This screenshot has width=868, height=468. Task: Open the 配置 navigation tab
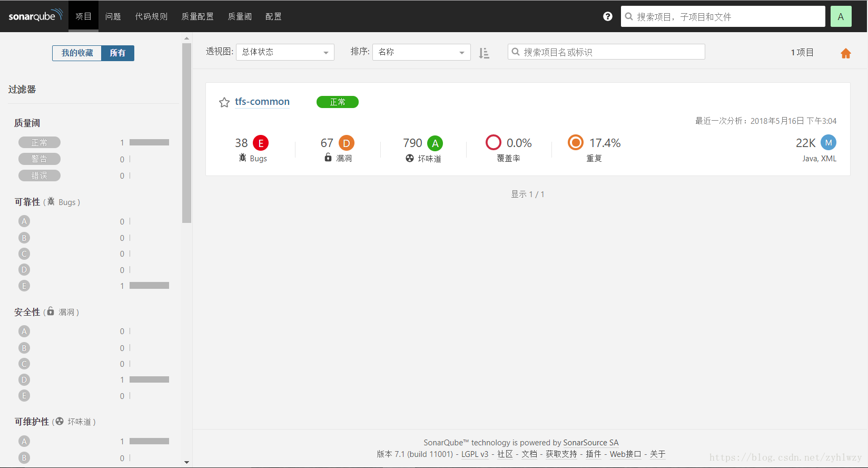pyautogui.click(x=273, y=16)
